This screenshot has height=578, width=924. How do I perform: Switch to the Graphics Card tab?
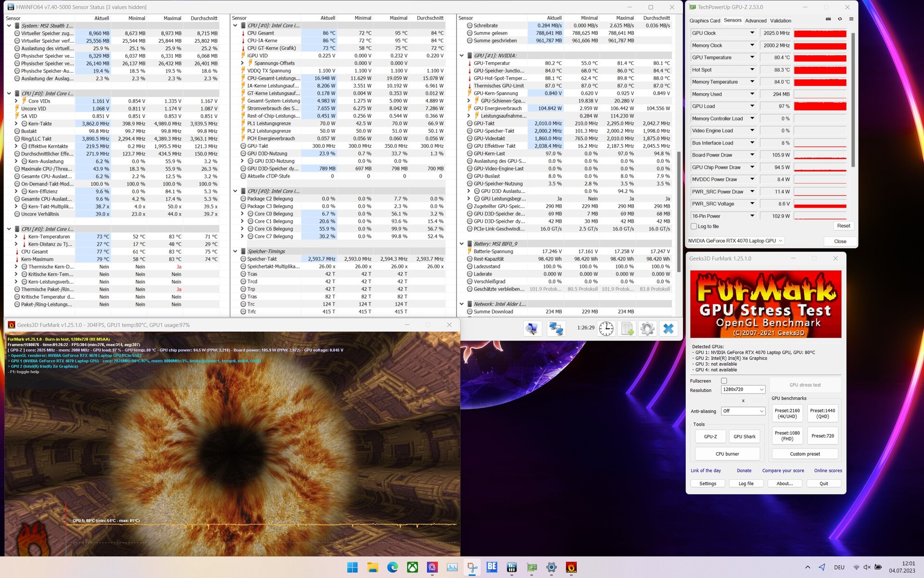705,21
